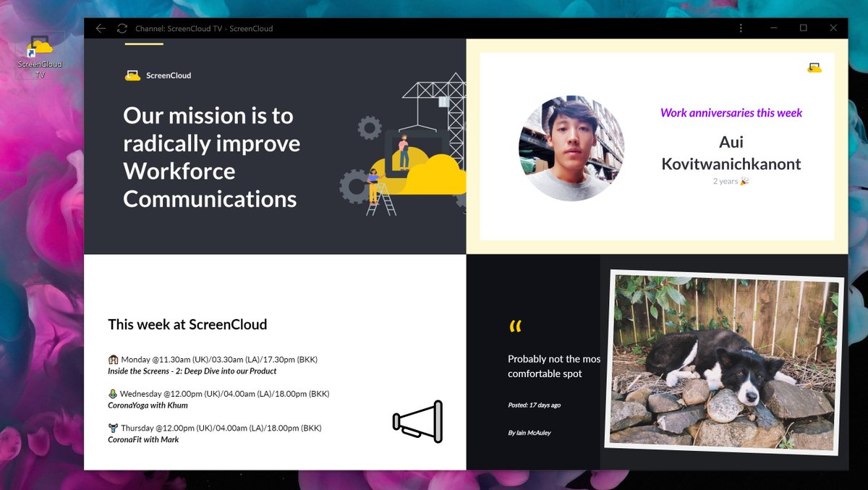Click the performing-arts emoji beside the Monday event
This screenshot has height=490, width=868.
point(113,359)
